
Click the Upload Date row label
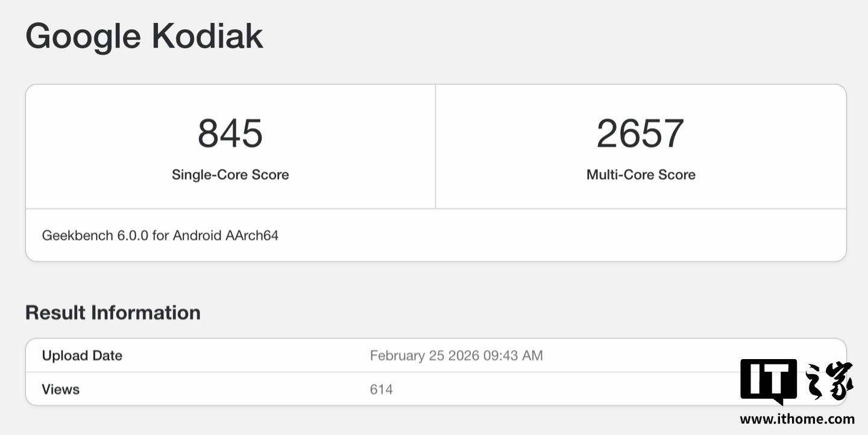[82, 355]
